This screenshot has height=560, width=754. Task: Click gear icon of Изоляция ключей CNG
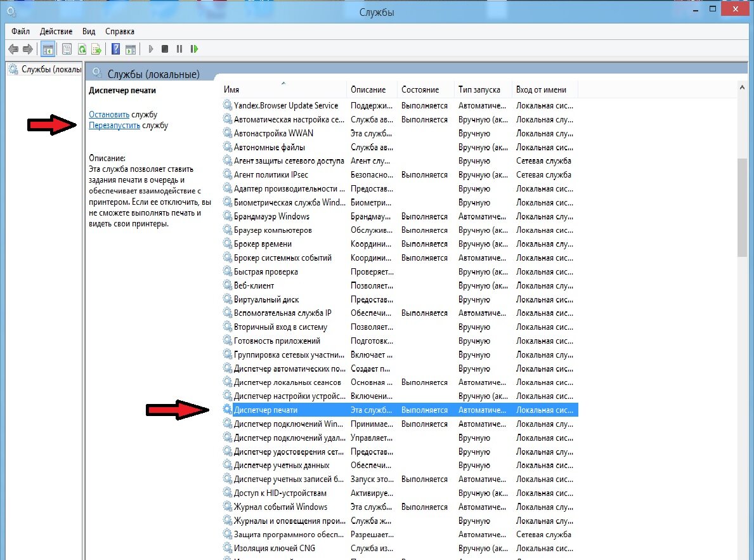tap(228, 548)
